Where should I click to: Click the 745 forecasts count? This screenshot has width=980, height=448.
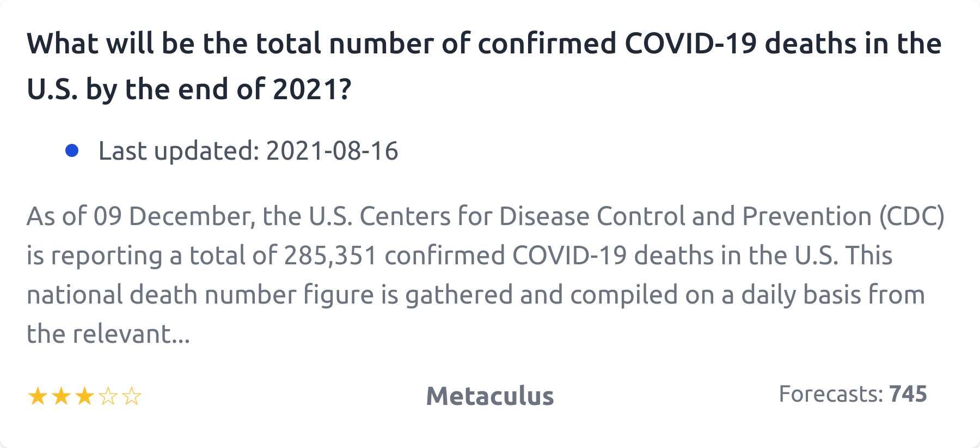(908, 394)
